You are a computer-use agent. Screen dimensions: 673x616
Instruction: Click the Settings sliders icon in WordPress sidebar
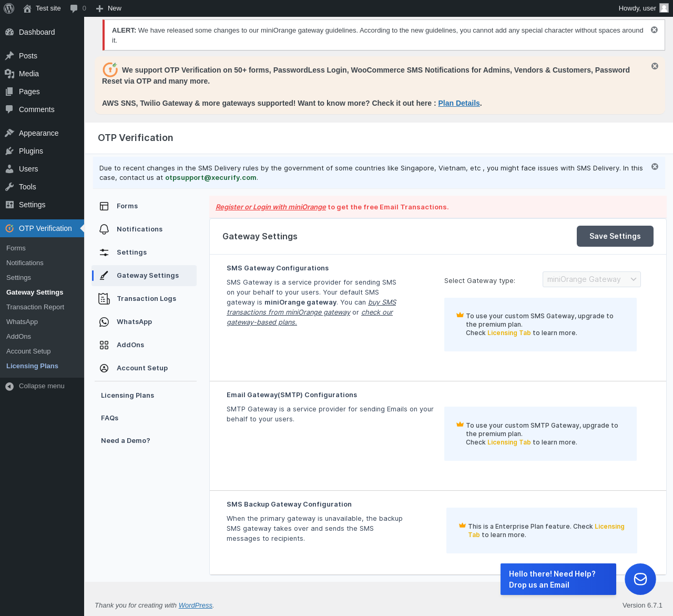[9, 205]
